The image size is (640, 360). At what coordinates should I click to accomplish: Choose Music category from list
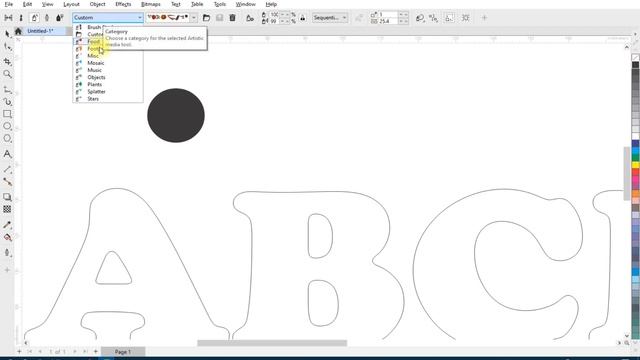(x=108, y=70)
